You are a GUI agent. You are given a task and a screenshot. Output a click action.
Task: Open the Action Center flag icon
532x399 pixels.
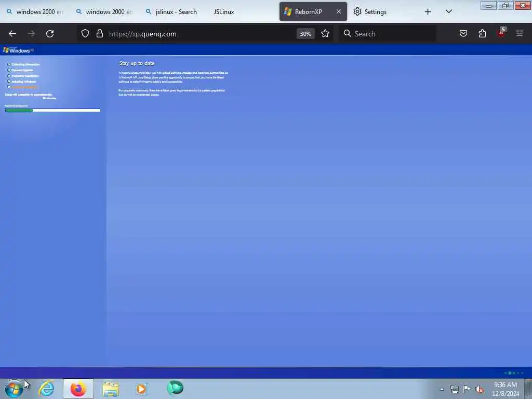pyautogui.click(x=467, y=389)
